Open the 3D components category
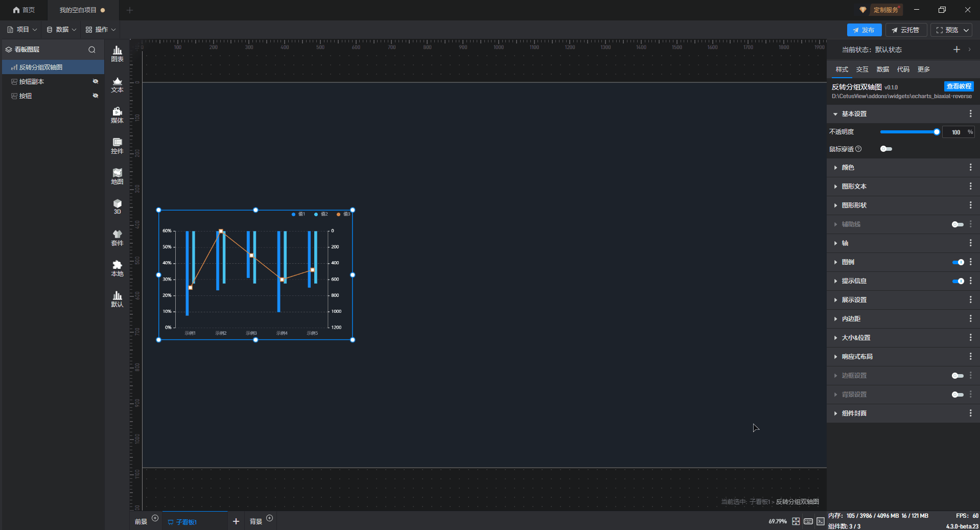 [x=117, y=206]
